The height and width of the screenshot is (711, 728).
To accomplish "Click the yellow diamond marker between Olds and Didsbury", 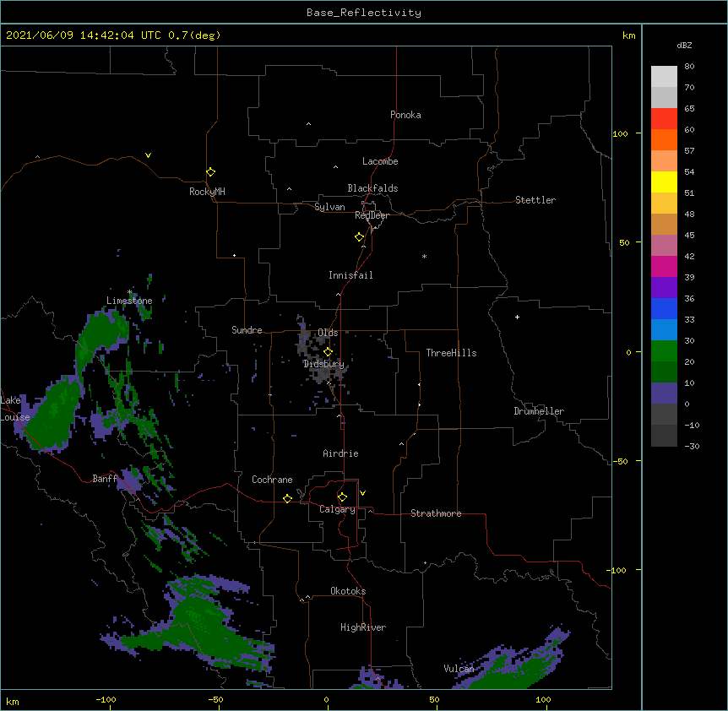I will [x=328, y=351].
